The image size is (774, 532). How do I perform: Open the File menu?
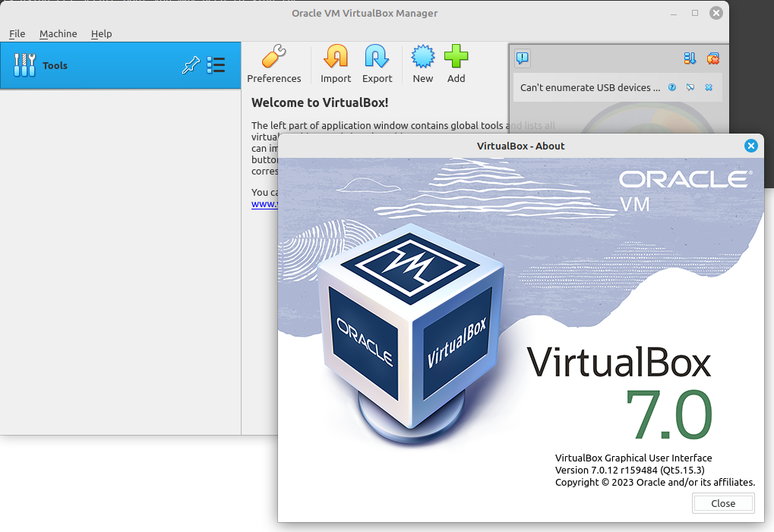point(17,33)
